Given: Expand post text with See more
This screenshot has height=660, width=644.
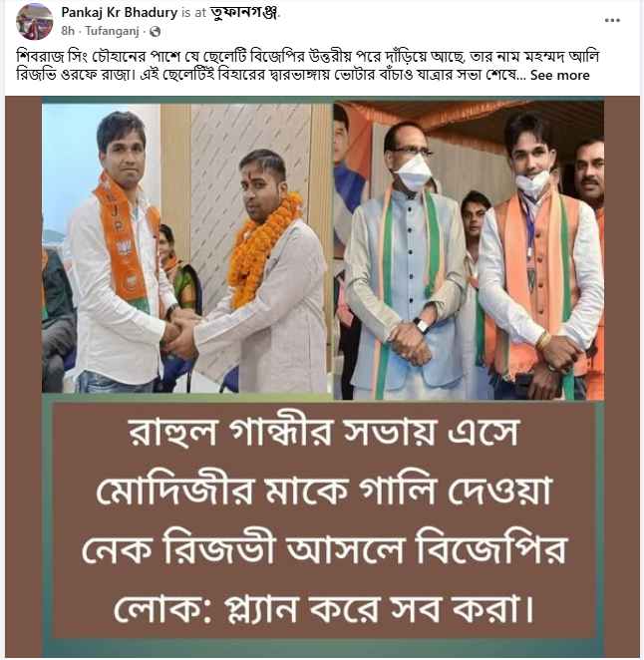Looking at the screenshot, I should [560, 76].
